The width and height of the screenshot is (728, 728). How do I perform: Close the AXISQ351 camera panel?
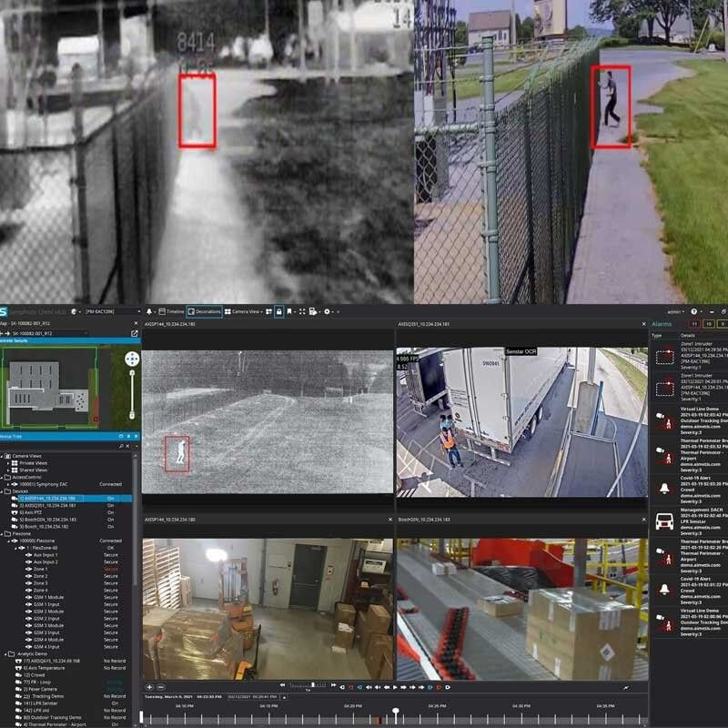point(643,323)
